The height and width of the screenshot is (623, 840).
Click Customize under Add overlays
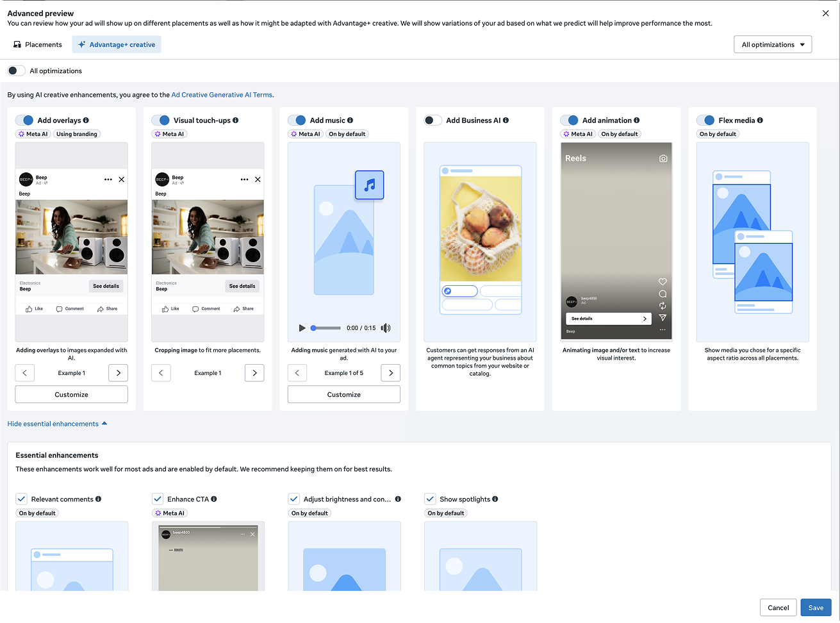point(72,395)
